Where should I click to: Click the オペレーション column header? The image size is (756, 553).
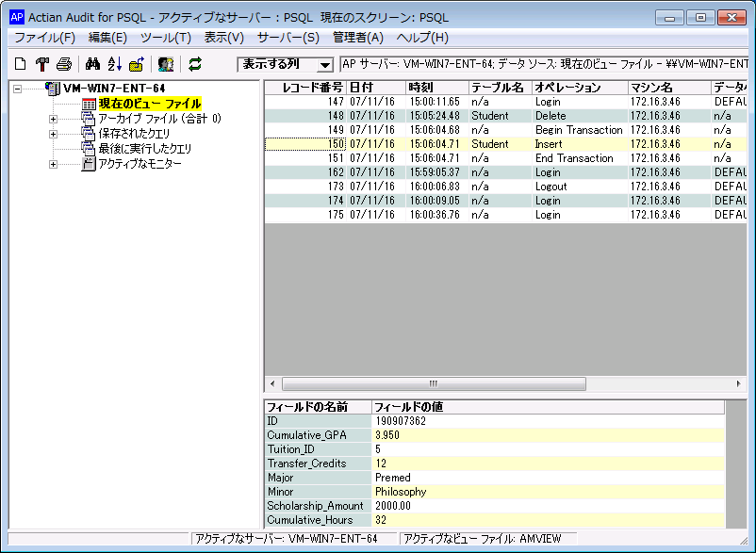[x=567, y=88]
